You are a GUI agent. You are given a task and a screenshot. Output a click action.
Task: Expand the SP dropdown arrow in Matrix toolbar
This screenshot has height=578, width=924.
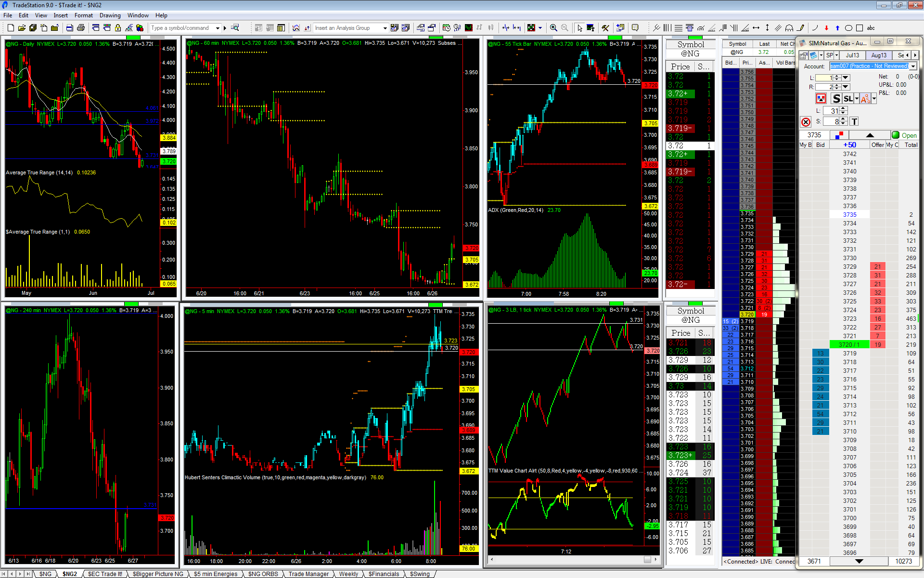point(836,55)
